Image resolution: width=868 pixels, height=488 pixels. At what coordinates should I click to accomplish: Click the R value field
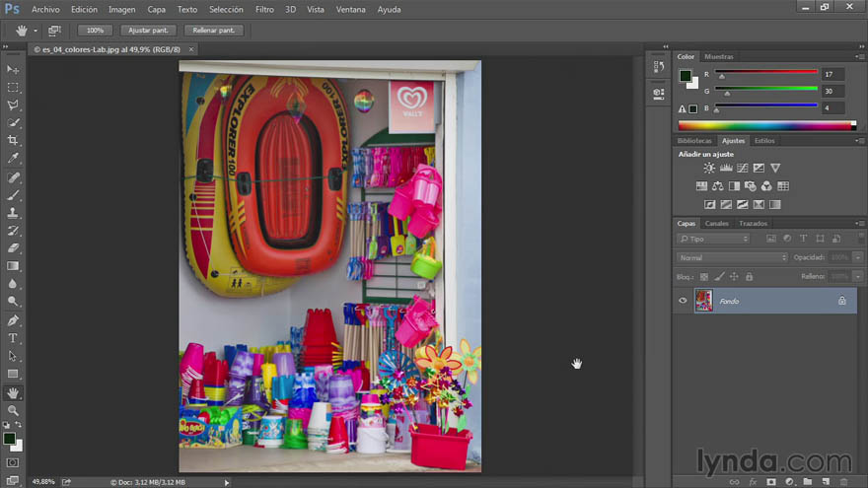[832, 74]
